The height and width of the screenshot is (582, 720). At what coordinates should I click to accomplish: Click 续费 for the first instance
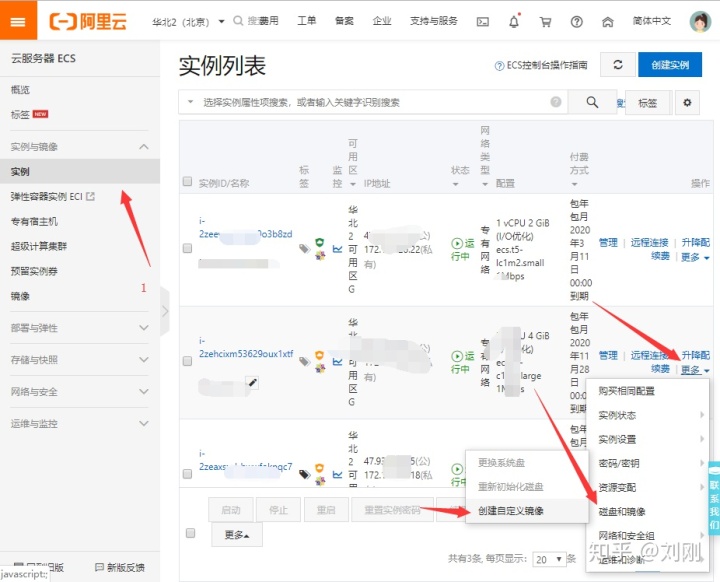(660, 256)
